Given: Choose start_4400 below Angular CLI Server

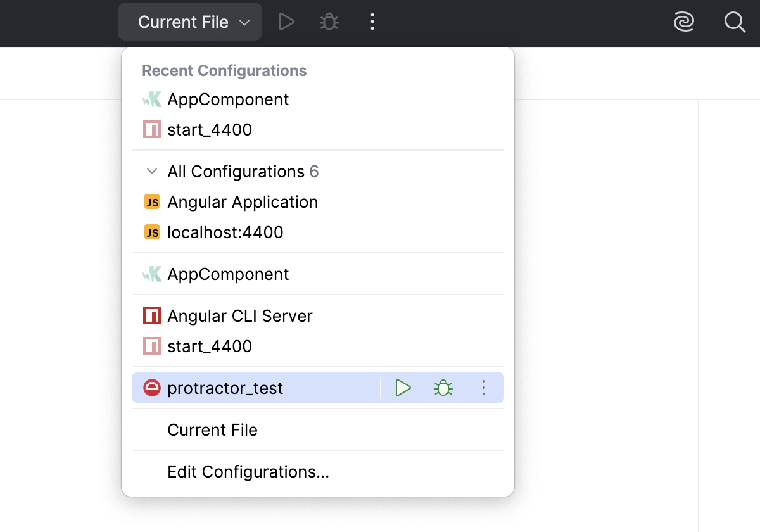Looking at the screenshot, I should pos(318,346).
